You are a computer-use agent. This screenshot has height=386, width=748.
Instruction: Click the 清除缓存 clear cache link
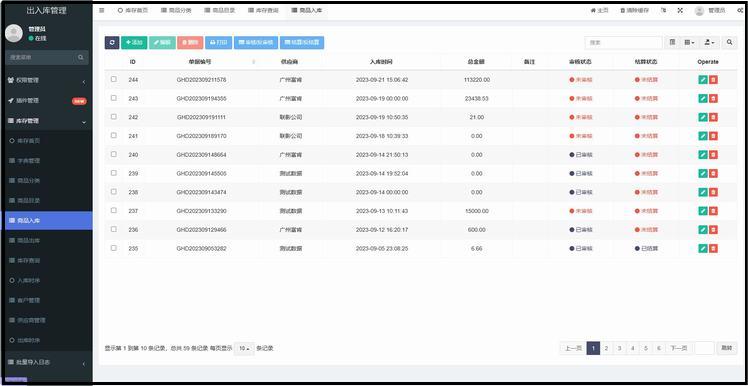click(x=634, y=10)
